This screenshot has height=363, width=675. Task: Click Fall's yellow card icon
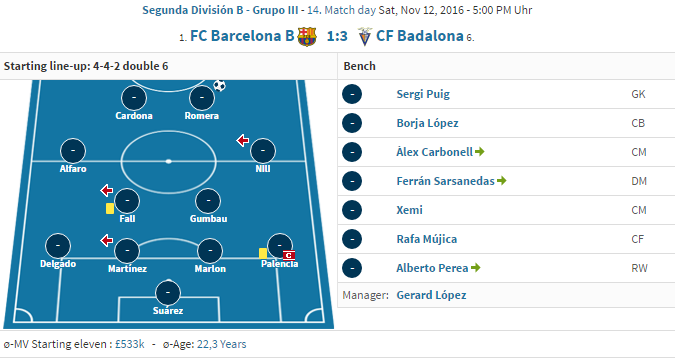click(110, 208)
